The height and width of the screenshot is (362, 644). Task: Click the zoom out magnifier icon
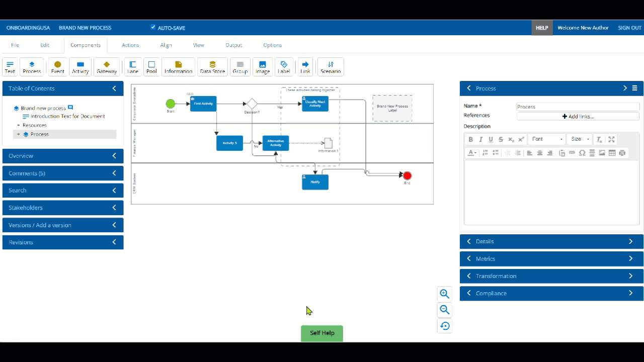coord(444,310)
